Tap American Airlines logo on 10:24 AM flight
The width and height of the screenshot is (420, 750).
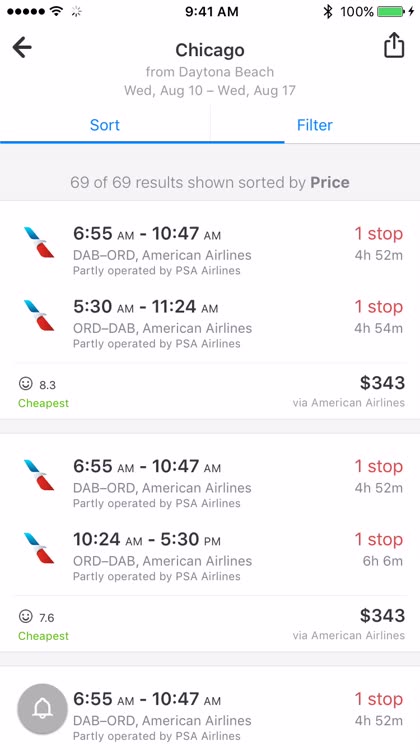click(x=39, y=548)
